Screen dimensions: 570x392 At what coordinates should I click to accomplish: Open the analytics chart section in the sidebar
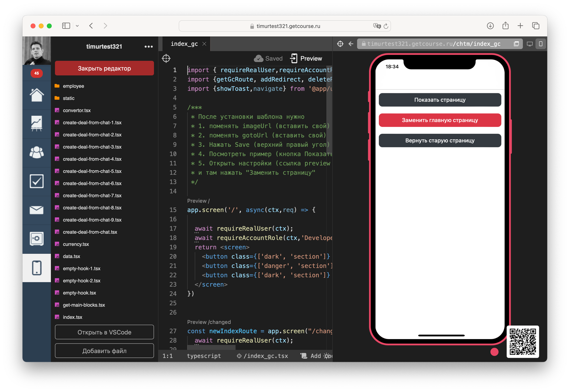point(36,124)
